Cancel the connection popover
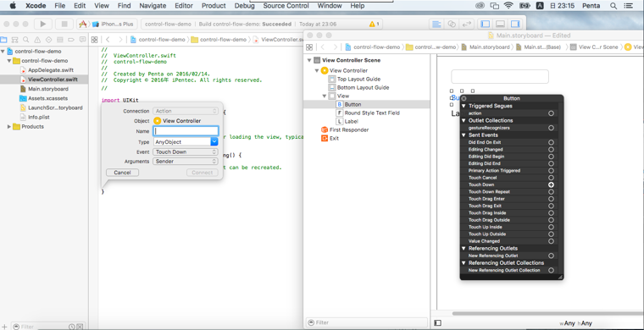This screenshot has height=330, width=644. pos(122,173)
